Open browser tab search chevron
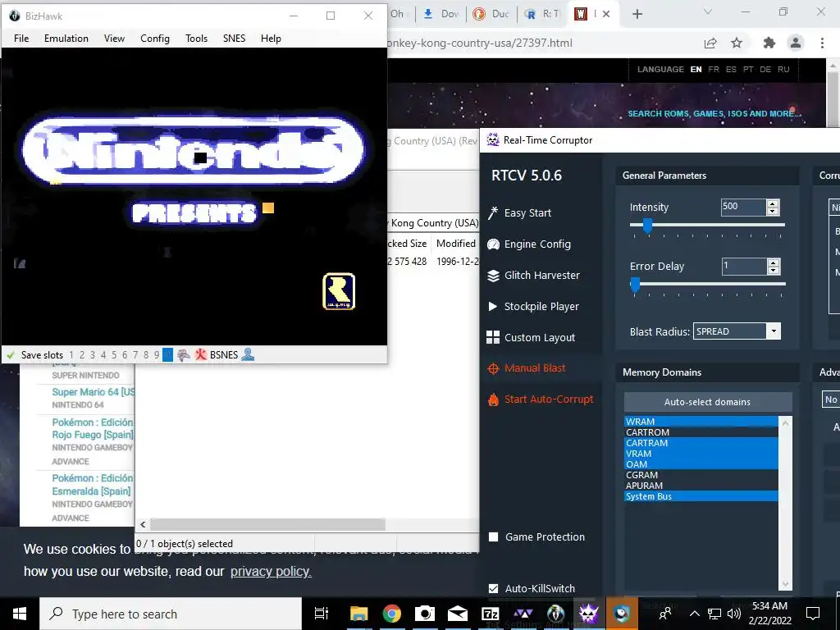The height and width of the screenshot is (630, 840). pyautogui.click(x=708, y=12)
